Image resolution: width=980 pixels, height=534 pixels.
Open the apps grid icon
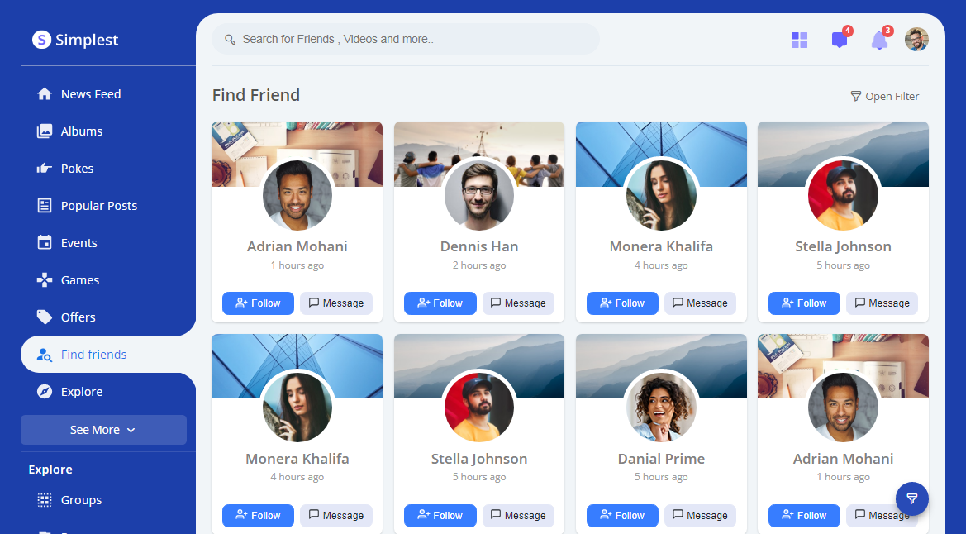pyautogui.click(x=799, y=40)
